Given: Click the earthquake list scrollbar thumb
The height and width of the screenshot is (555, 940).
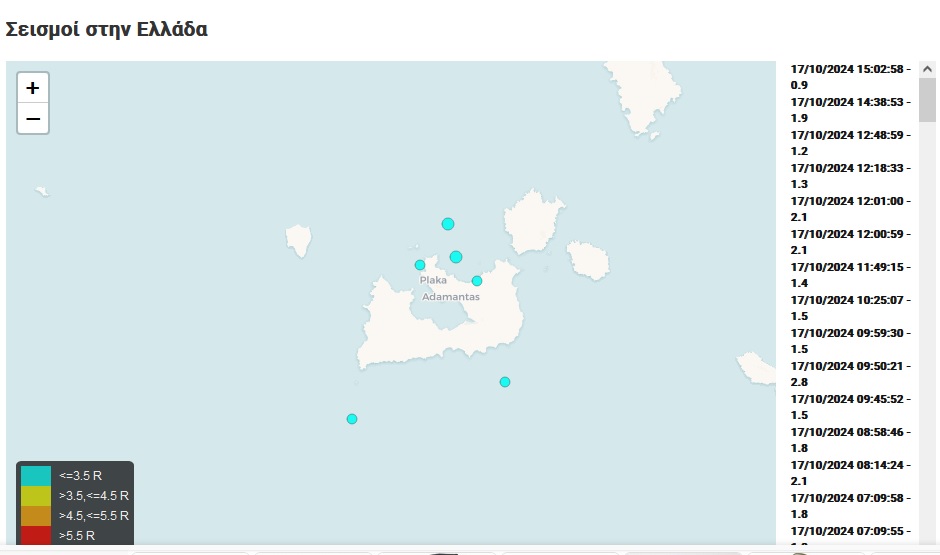Looking at the screenshot, I should [927, 100].
